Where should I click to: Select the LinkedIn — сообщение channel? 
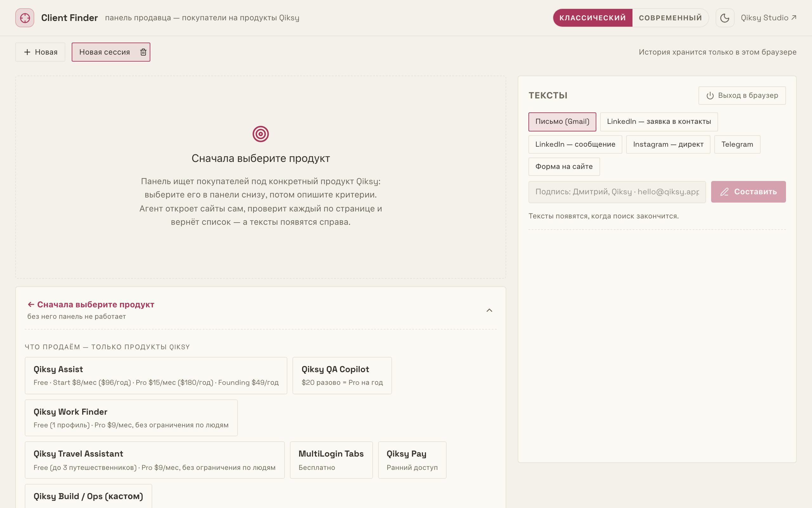(575, 144)
